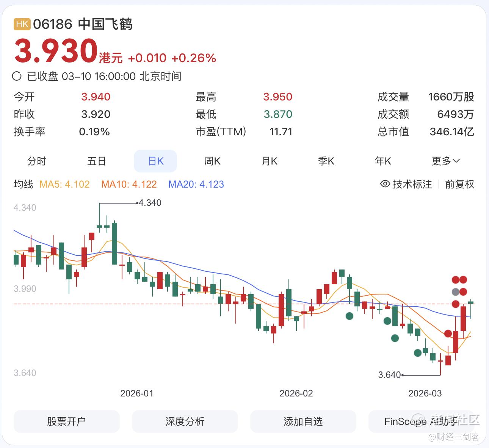This screenshot has height=448, width=489.
Task: Click the +0.26% change percentage
Action: pyautogui.click(x=194, y=58)
